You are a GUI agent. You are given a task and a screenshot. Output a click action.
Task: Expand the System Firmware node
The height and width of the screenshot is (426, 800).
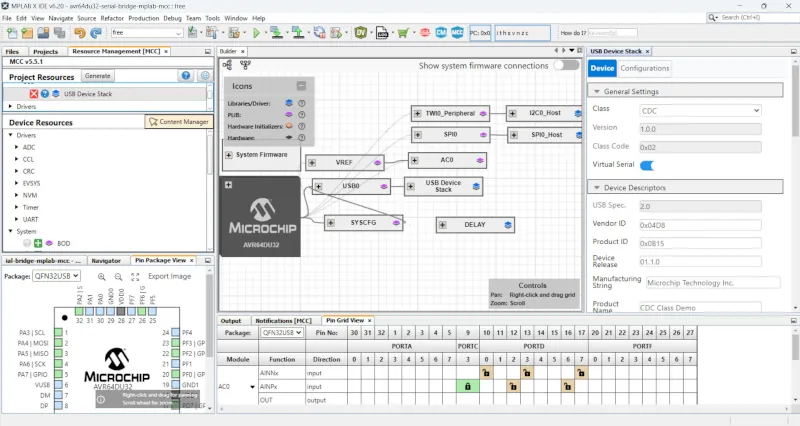pos(229,155)
